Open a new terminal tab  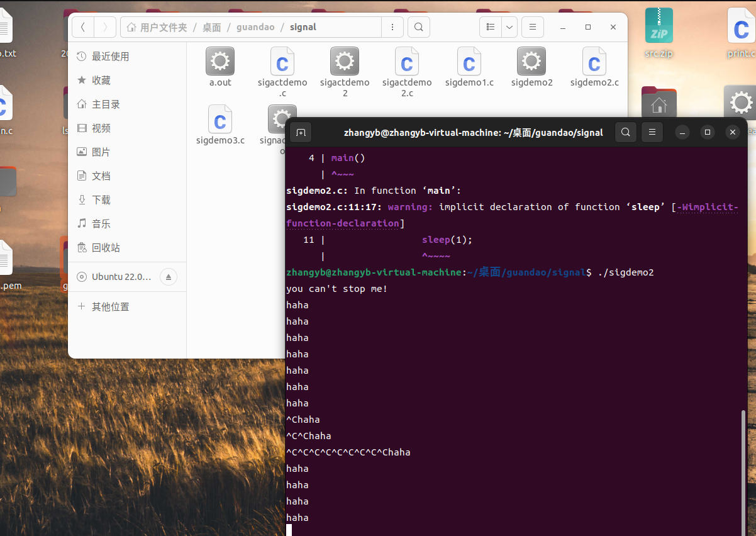coord(301,132)
